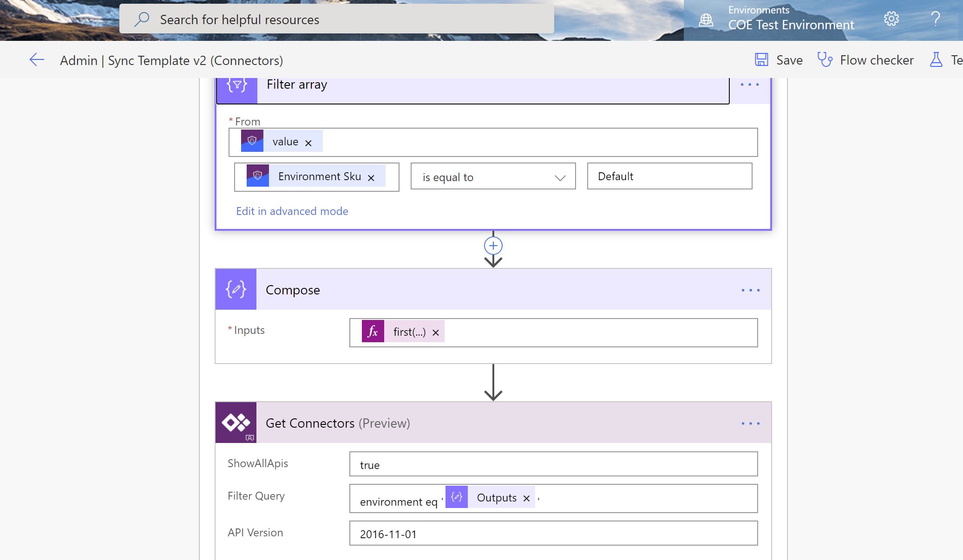Viewport: 963px width, 560px height.
Task: Open settings via the gear icon
Action: click(x=891, y=19)
